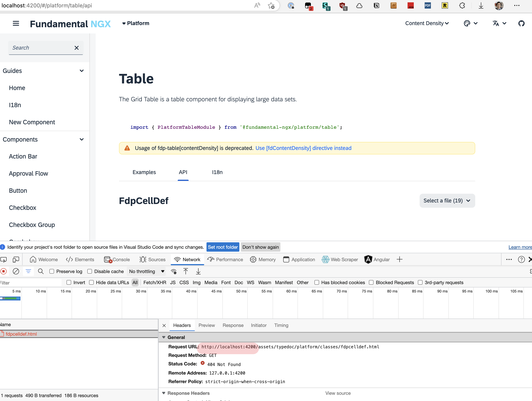This screenshot has width=532, height=401.
Task: Close the request details pane
Action: tap(164, 325)
